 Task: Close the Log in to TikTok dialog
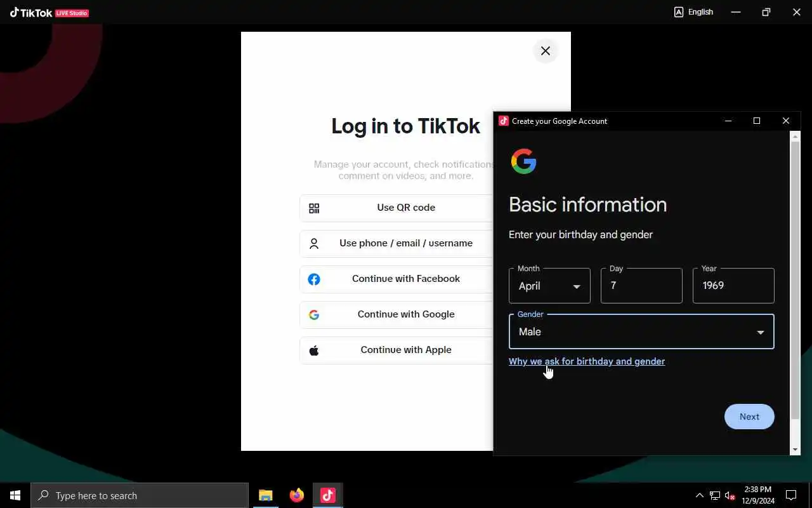(546, 51)
